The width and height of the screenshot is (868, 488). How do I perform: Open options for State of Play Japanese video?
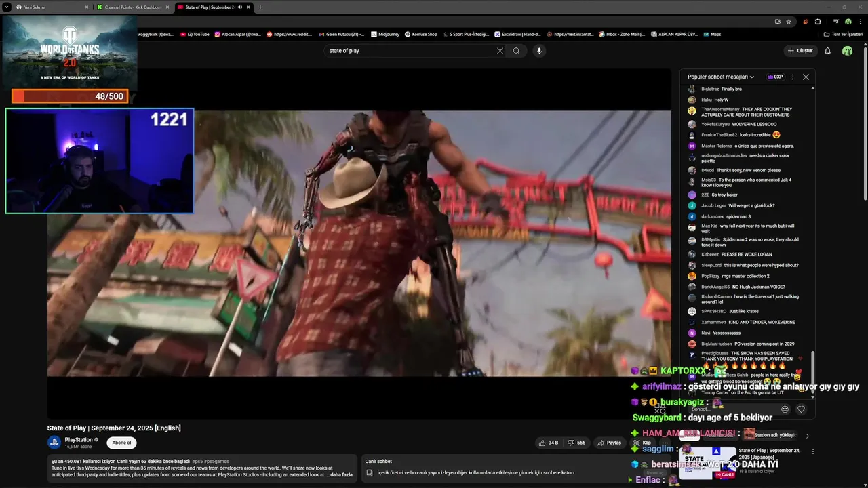tap(813, 451)
